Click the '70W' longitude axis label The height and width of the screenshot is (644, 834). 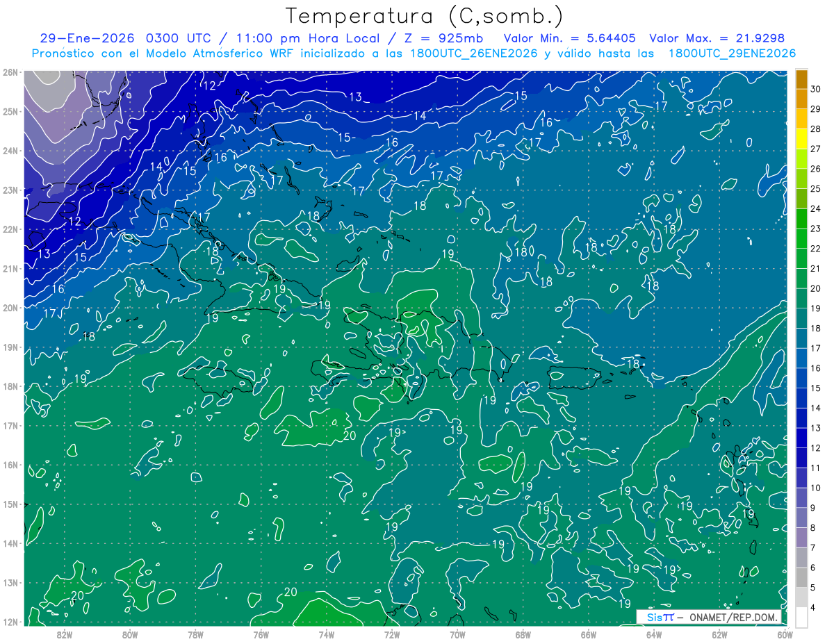[457, 634]
